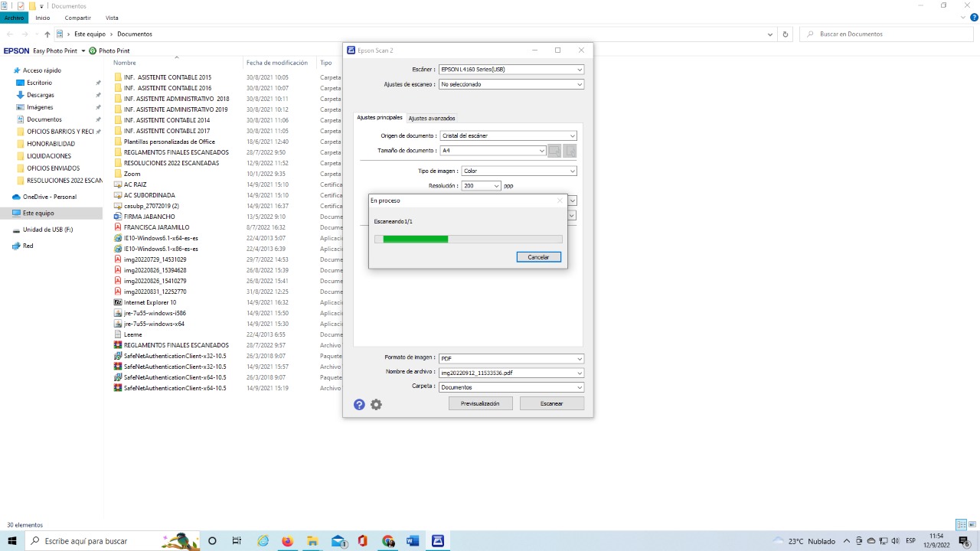Open the FRANCISCA JARAMILLO PDF file
Image resolution: width=980 pixels, height=551 pixels.
(x=156, y=227)
